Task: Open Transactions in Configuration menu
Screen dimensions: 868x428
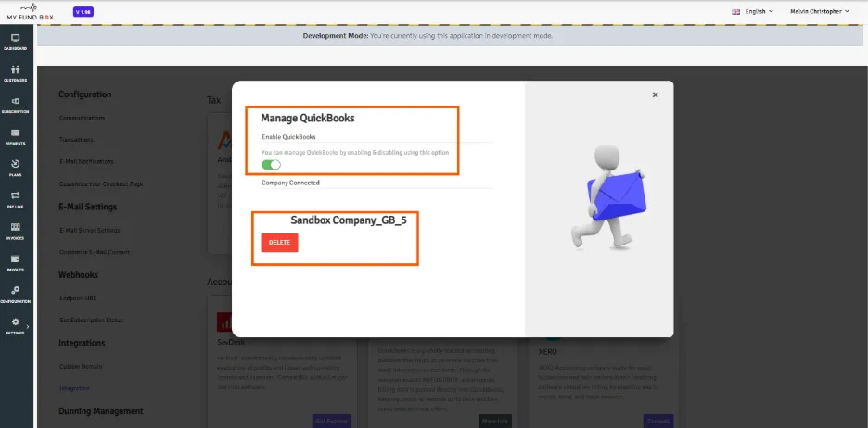Action: click(x=76, y=140)
